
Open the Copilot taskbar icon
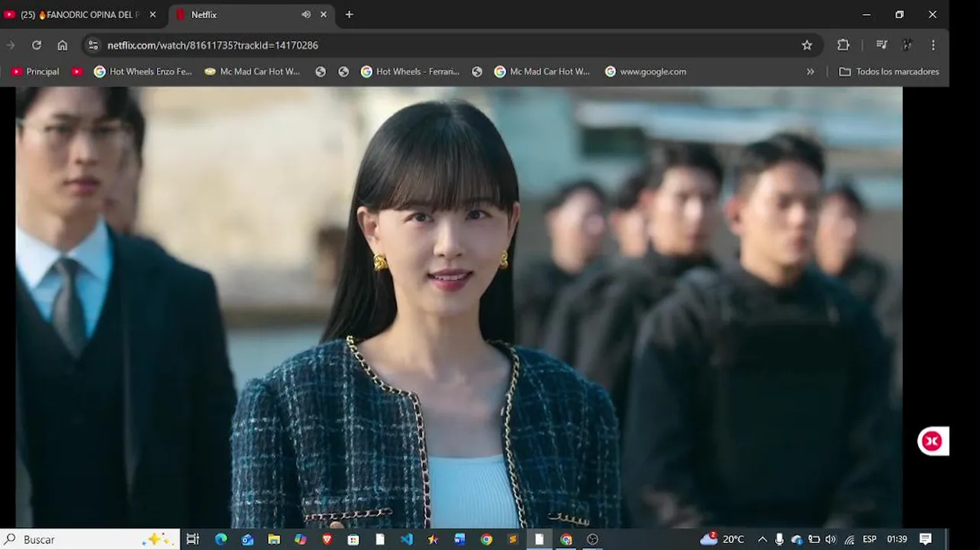(x=301, y=539)
